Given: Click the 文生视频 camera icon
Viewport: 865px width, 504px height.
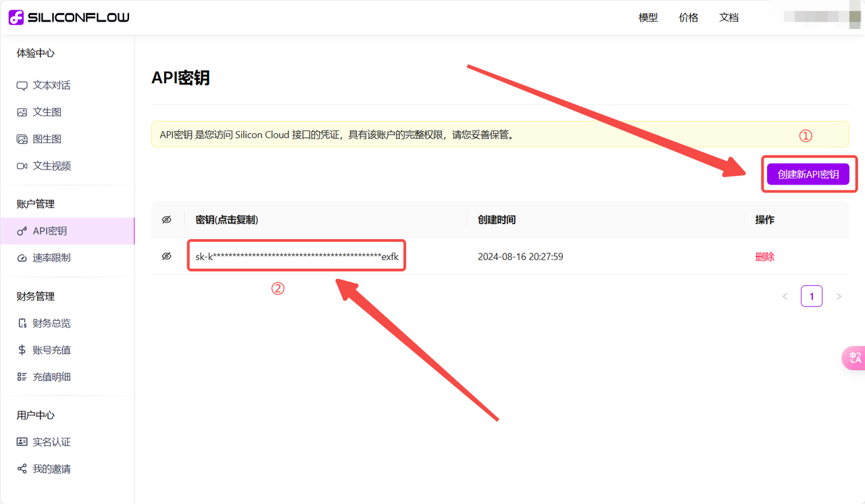Looking at the screenshot, I should click(22, 166).
